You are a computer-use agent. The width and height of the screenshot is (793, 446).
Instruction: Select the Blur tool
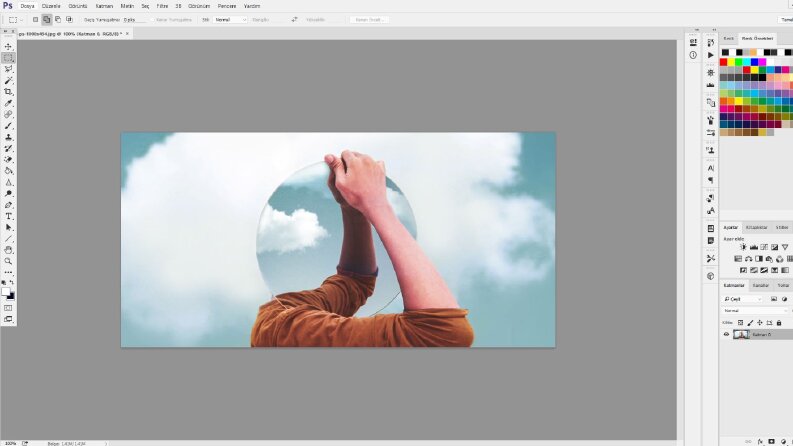8,182
